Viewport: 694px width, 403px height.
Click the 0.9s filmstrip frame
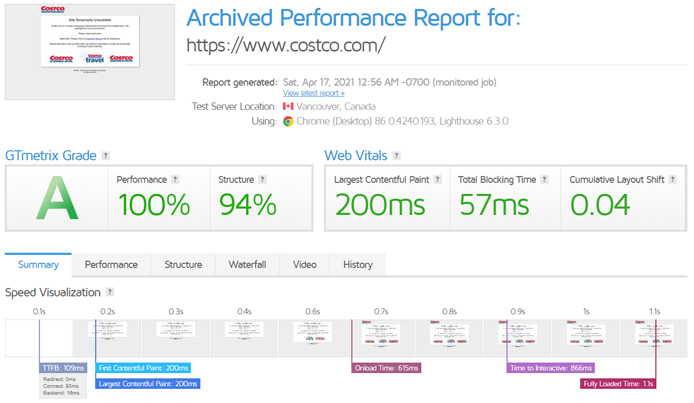point(517,338)
